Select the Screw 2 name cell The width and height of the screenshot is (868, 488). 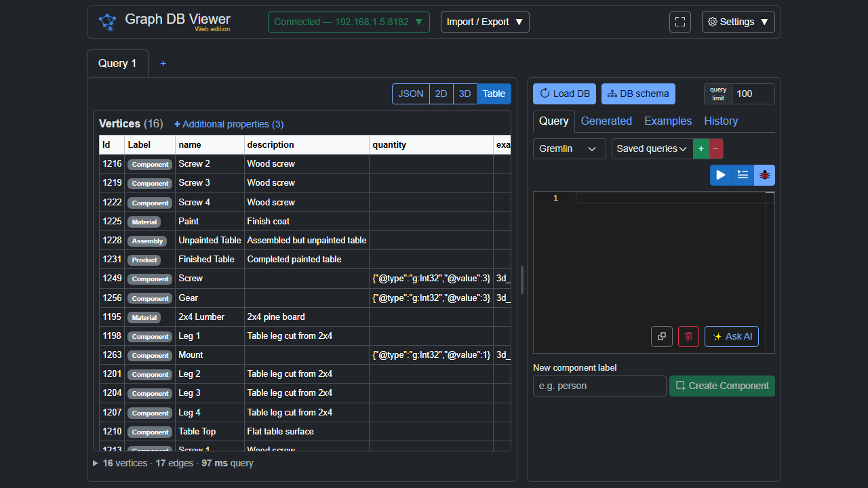[210, 163]
